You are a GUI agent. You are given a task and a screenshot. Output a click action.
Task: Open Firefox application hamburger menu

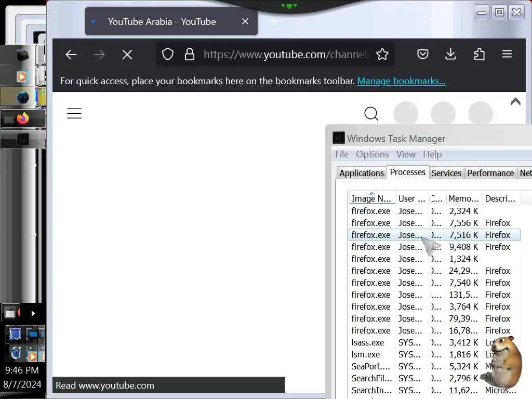point(507,54)
